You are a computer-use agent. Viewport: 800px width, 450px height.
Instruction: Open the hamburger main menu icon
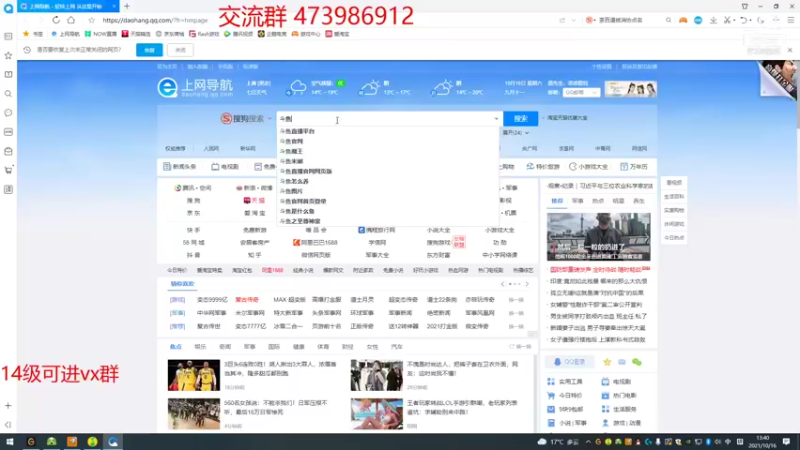pyautogui.click(x=790, y=20)
